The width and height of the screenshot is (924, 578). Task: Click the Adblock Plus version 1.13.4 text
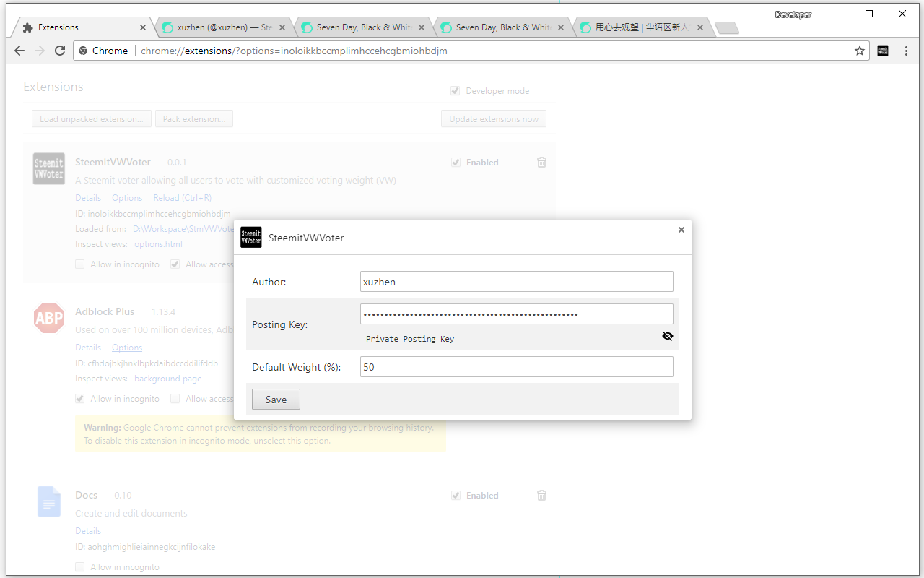163,312
